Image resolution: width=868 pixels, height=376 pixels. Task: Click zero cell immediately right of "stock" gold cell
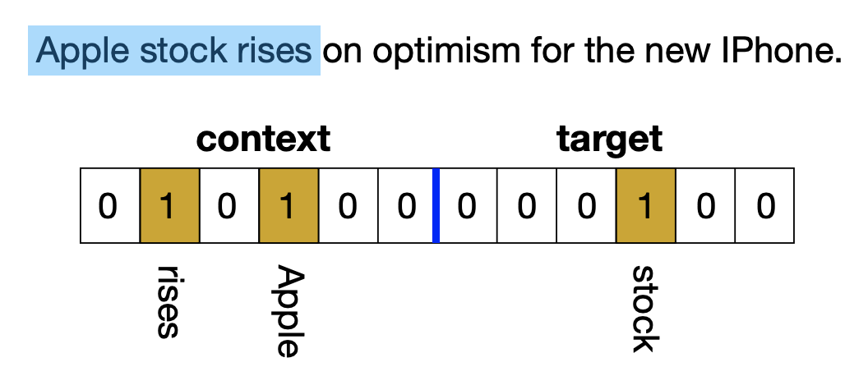704,206
